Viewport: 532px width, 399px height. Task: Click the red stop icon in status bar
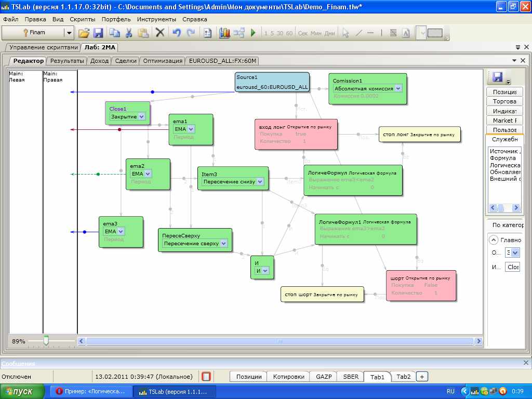pyautogui.click(x=206, y=376)
